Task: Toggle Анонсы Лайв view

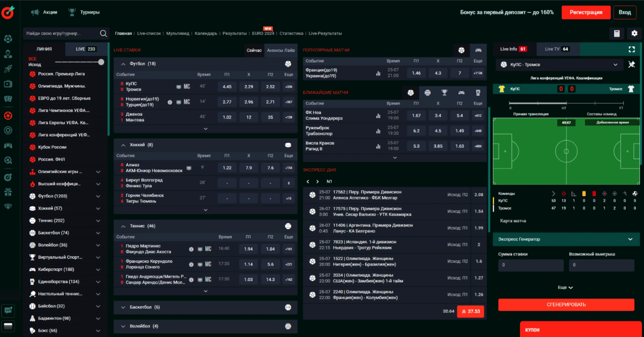Action: (281, 50)
